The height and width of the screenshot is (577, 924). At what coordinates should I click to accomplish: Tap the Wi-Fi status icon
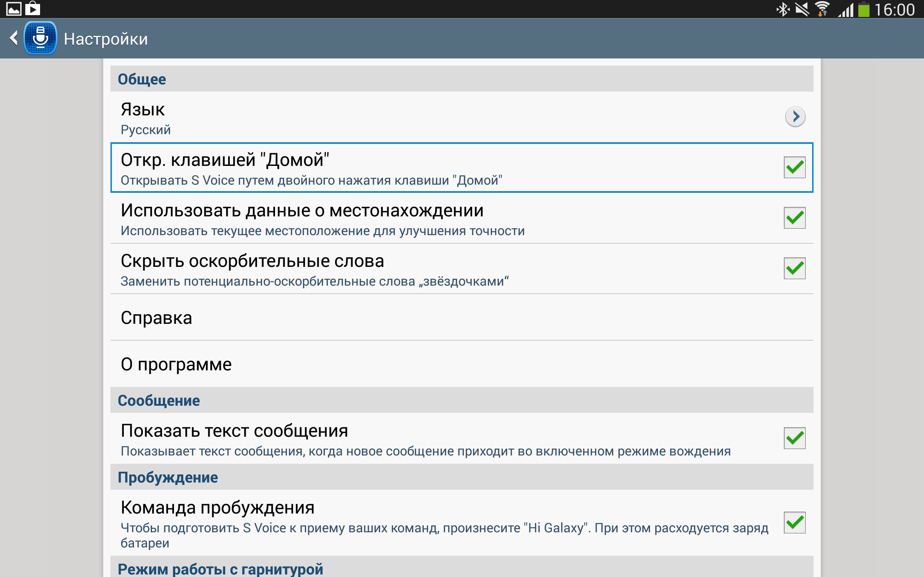point(822,9)
